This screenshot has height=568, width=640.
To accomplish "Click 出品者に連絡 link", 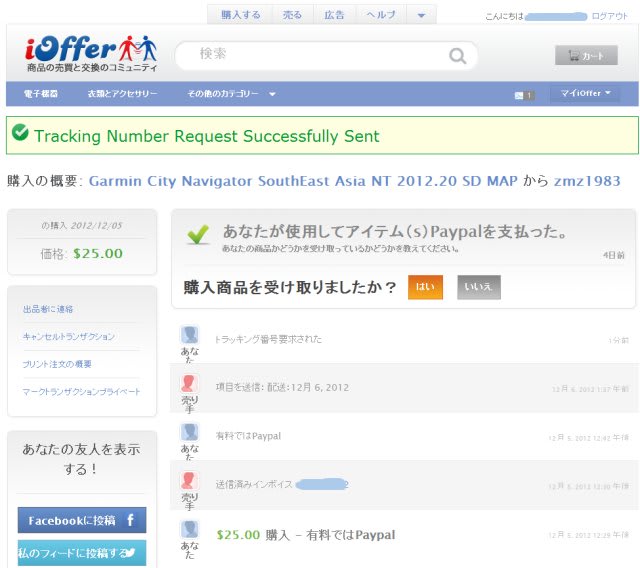I will (48, 309).
